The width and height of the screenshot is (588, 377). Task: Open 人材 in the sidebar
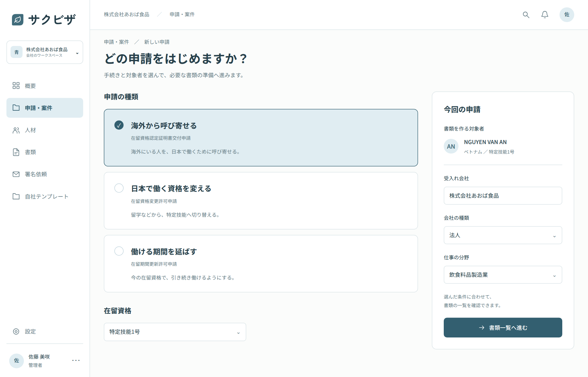[45, 130]
